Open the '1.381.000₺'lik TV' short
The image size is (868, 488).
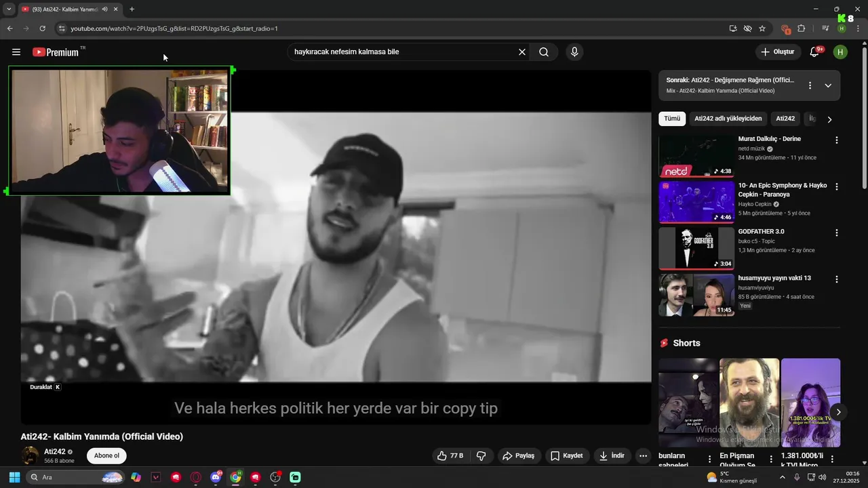point(810,403)
